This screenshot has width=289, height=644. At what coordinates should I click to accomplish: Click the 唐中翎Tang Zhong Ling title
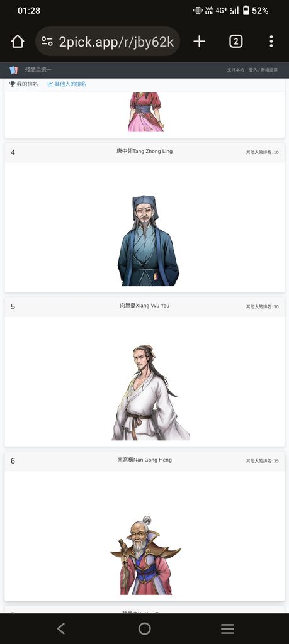(x=144, y=151)
